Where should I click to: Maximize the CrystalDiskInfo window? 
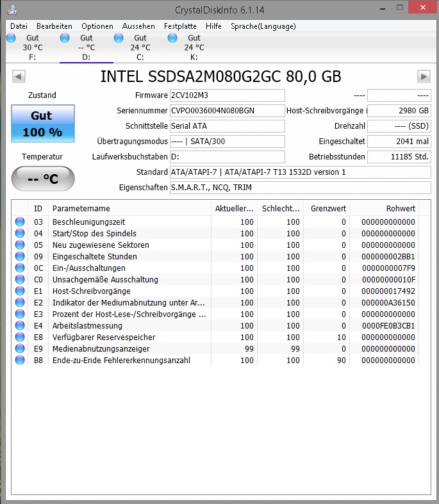coord(400,7)
